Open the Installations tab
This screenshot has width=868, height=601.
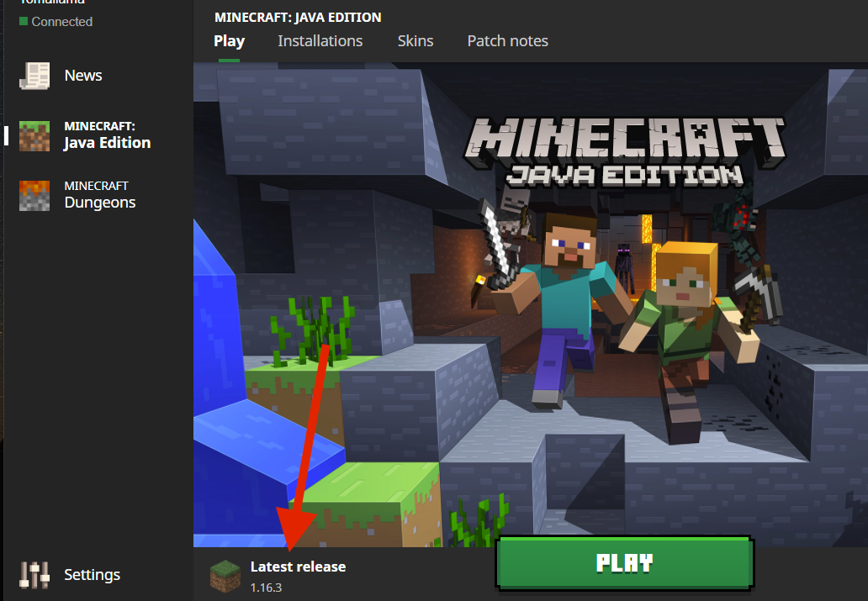coord(320,41)
